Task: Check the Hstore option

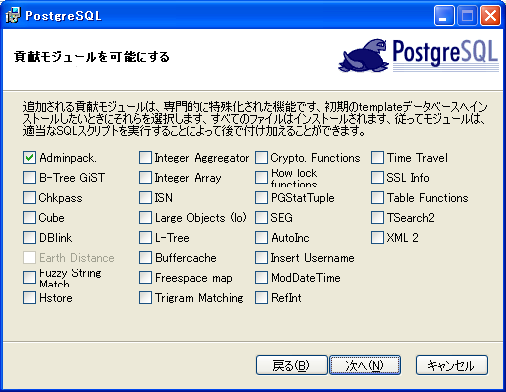Action: (29, 298)
